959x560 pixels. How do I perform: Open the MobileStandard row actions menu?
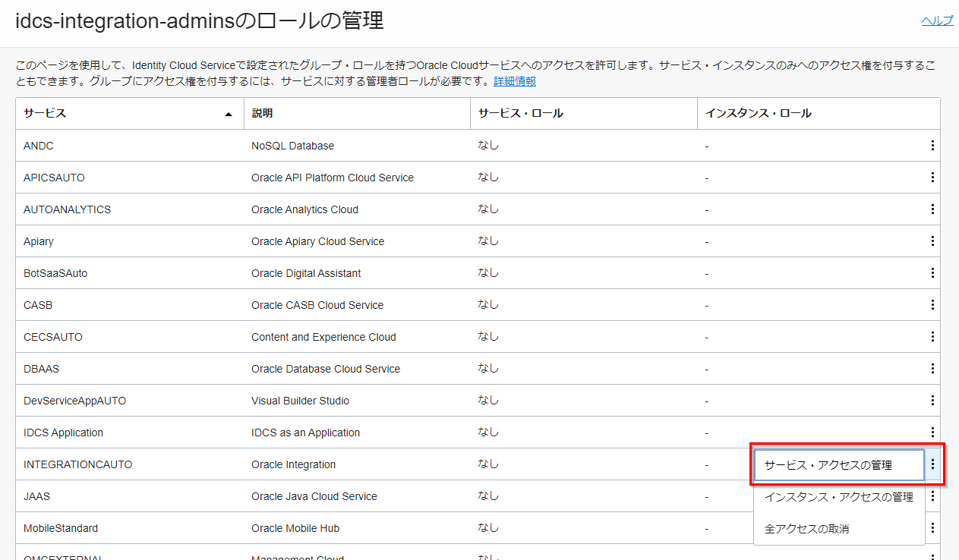coord(932,528)
